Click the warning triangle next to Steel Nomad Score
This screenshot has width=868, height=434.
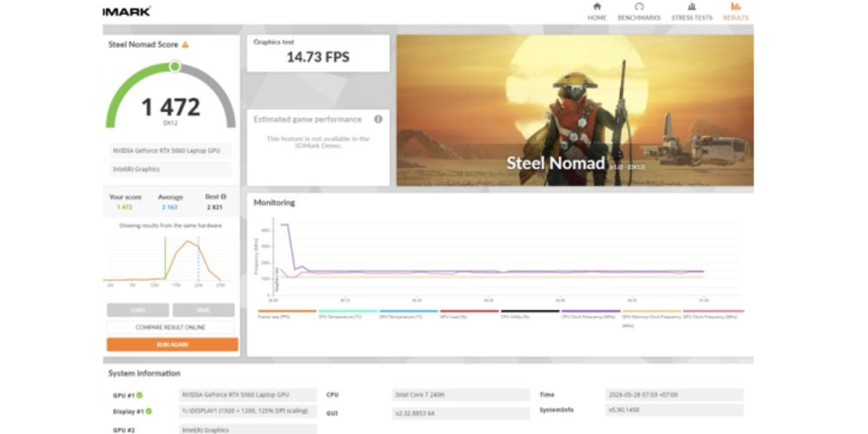[185, 45]
